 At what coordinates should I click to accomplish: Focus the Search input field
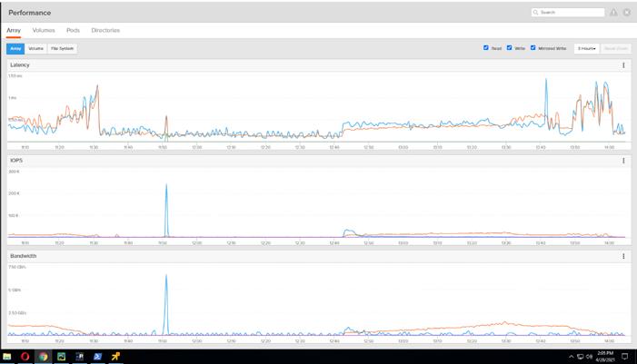point(568,13)
